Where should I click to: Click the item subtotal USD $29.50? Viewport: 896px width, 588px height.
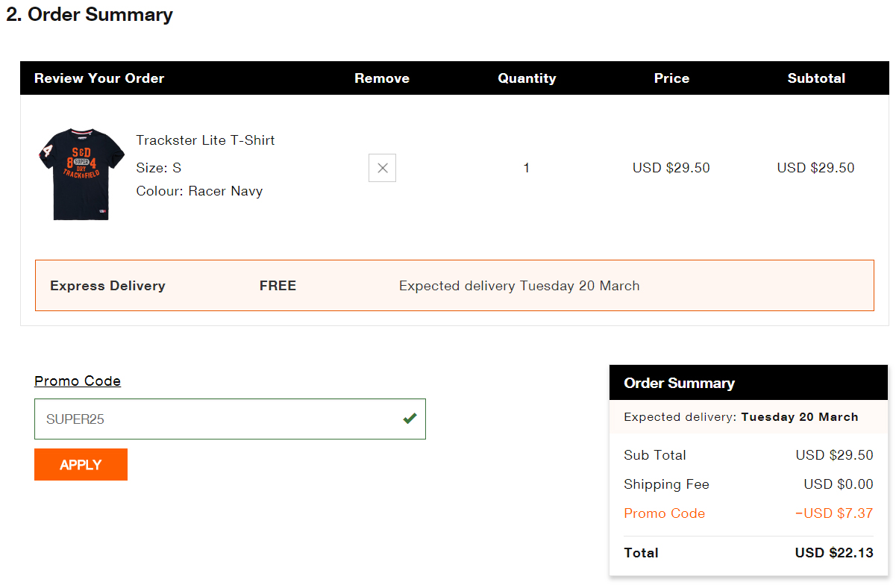pyautogui.click(x=815, y=168)
